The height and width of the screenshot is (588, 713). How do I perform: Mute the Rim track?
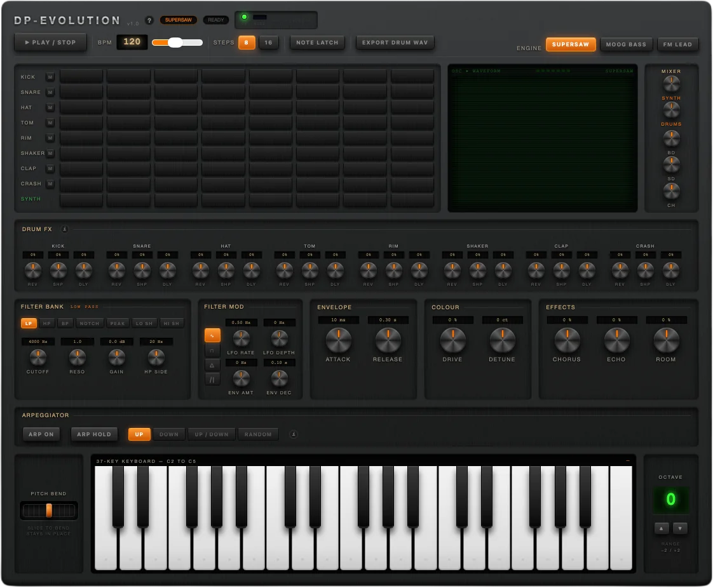[50, 138]
